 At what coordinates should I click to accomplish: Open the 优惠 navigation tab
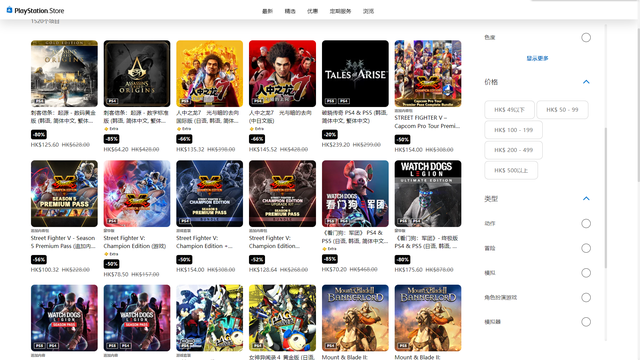point(312,11)
